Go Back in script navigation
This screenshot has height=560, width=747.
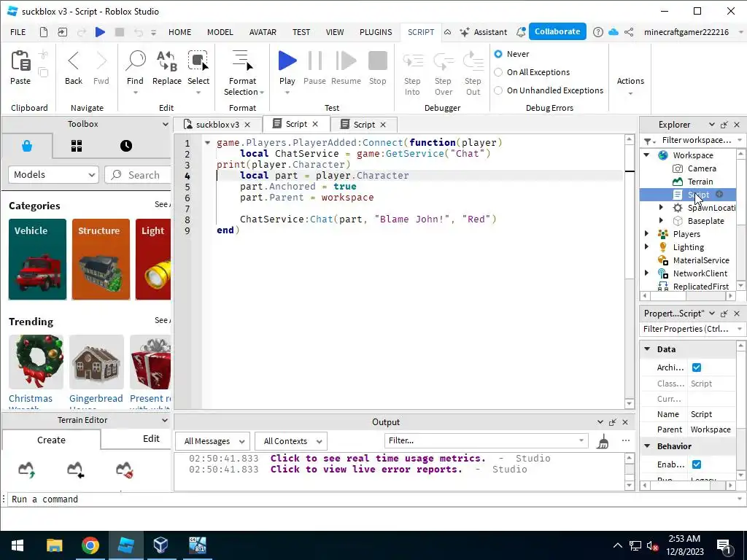click(x=74, y=61)
